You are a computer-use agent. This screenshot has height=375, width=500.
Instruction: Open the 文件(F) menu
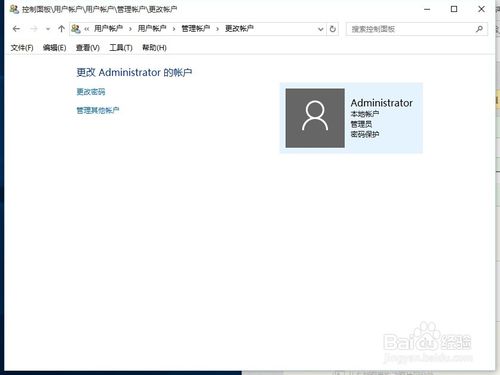pyautogui.click(x=22, y=48)
